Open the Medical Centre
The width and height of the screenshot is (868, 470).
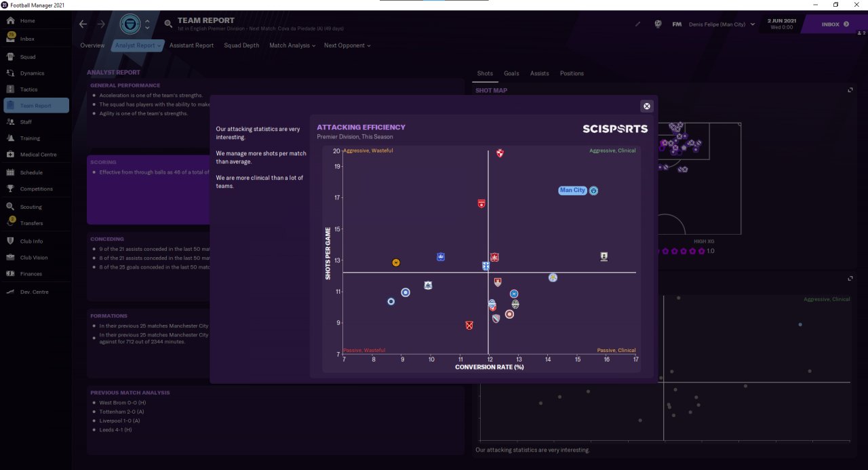[x=38, y=155]
